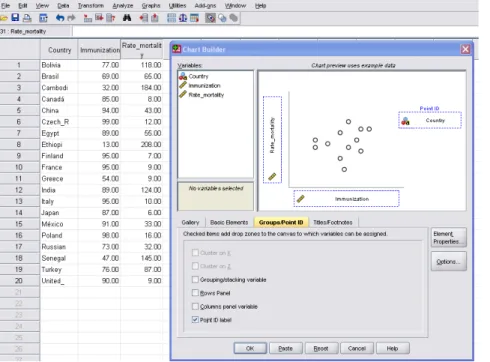The width and height of the screenshot is (490, 362).
Task: Click the Dialog recall toolbar icon
Action: point(43,18)
